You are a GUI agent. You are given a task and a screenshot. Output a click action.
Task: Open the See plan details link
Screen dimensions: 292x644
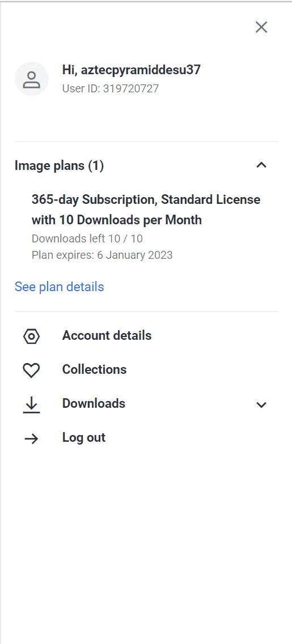[x=59, y=287]
